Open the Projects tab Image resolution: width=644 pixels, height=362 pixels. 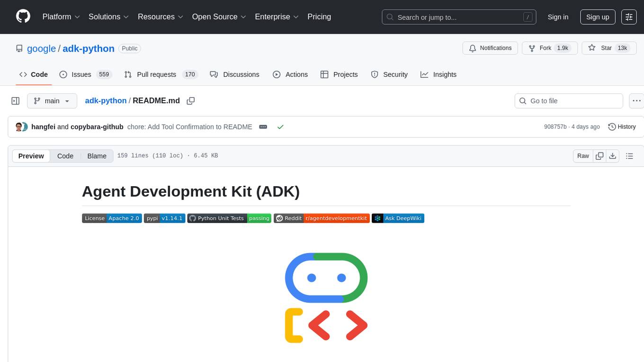(339, 74)
